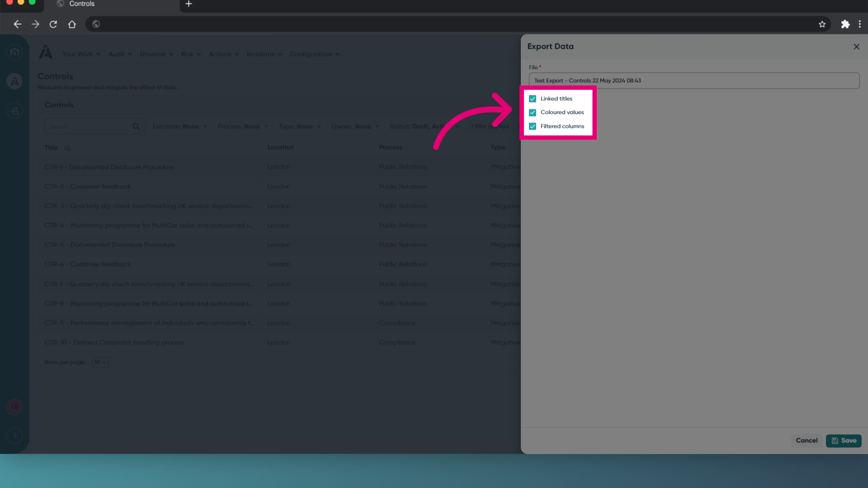Toggle the Coloured values checkbox
The width and height of the screenshot is (868, 488).
coord(533,113)
